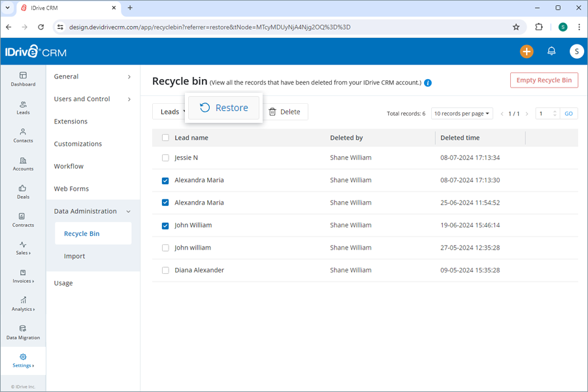
Task: Navigate to Deals using the sidebar icon
Action: click(x=22, y=191)
